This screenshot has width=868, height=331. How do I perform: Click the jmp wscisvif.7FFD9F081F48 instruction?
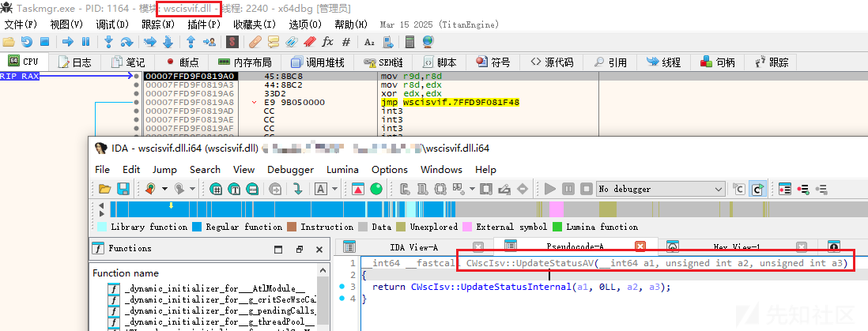(x=450, y=103)
